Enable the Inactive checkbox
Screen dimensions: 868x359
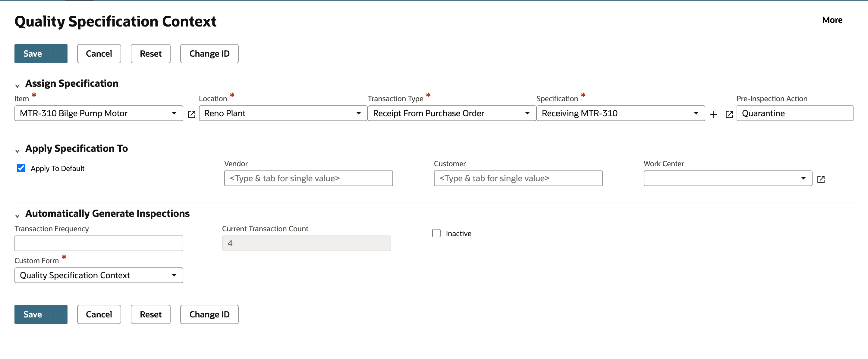click(436, 233)
